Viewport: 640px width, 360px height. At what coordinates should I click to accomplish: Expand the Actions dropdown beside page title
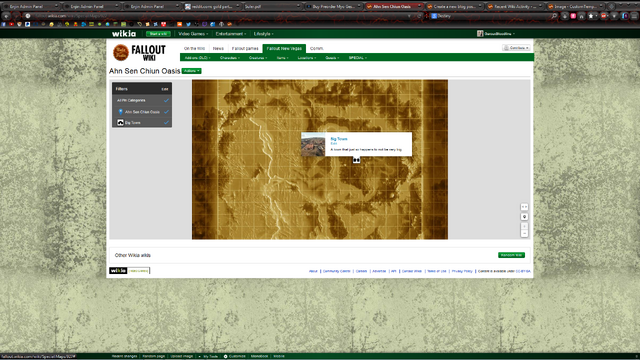coord(191,71)
